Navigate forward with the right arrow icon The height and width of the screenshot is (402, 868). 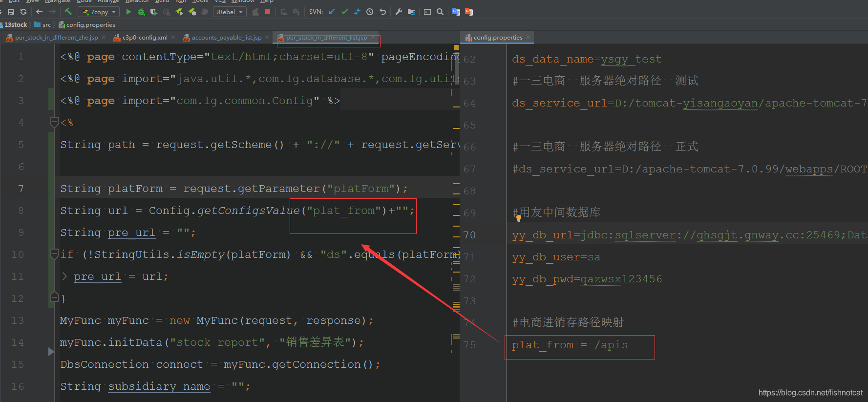point(52,12)
